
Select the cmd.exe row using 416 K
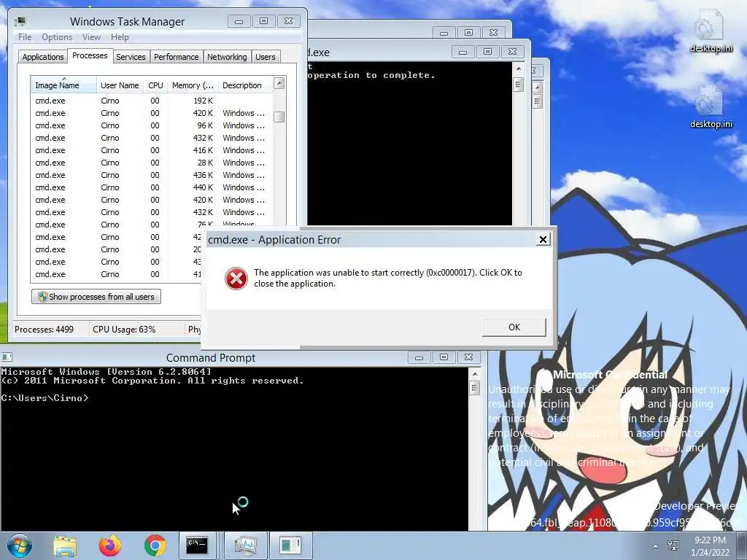[x=152, y=150]
